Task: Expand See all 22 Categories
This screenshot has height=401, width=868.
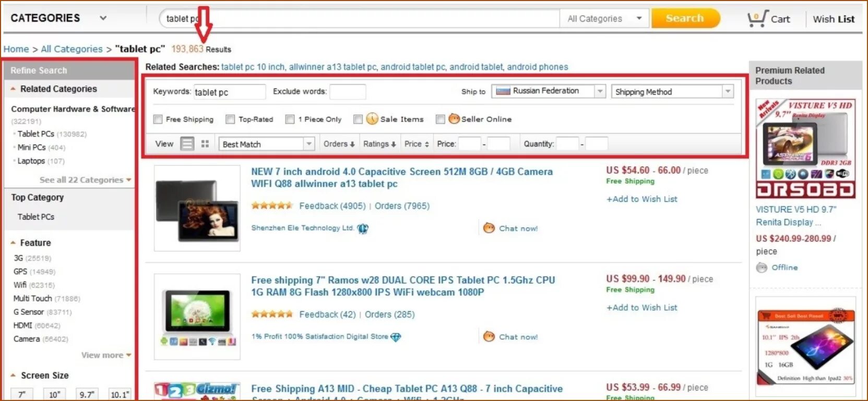Action: (x=85, y=180)
